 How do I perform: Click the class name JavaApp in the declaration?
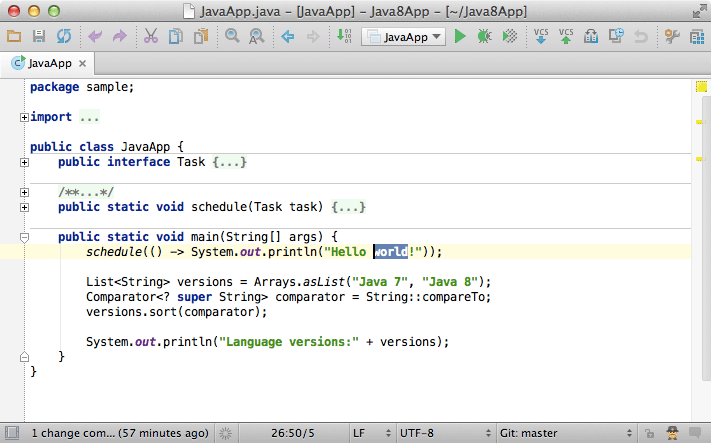[145, 147]
